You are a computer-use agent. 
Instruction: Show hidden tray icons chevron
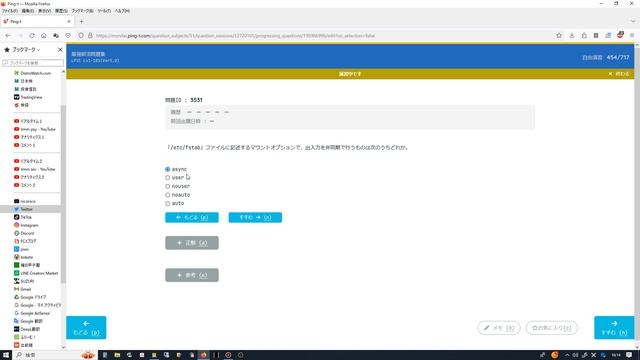(567, 355)
